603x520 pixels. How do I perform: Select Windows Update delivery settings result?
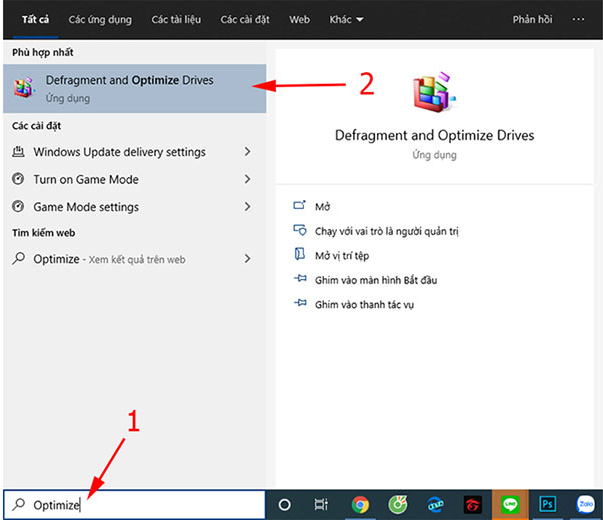(x=135, y=152)
